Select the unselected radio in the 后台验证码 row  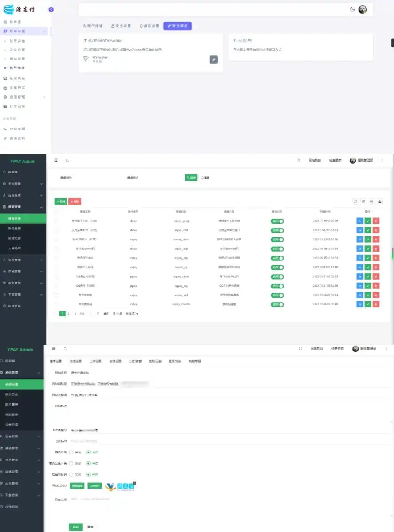coord(71,475)
